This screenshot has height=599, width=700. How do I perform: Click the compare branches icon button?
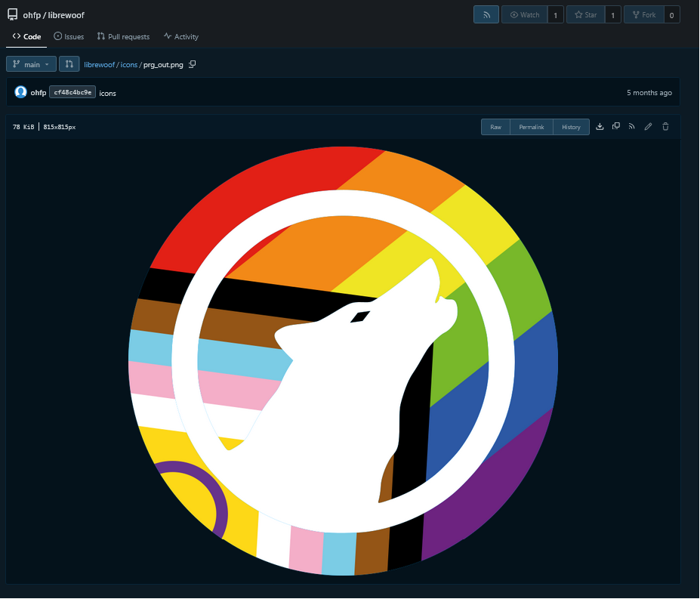pos(69,64)
